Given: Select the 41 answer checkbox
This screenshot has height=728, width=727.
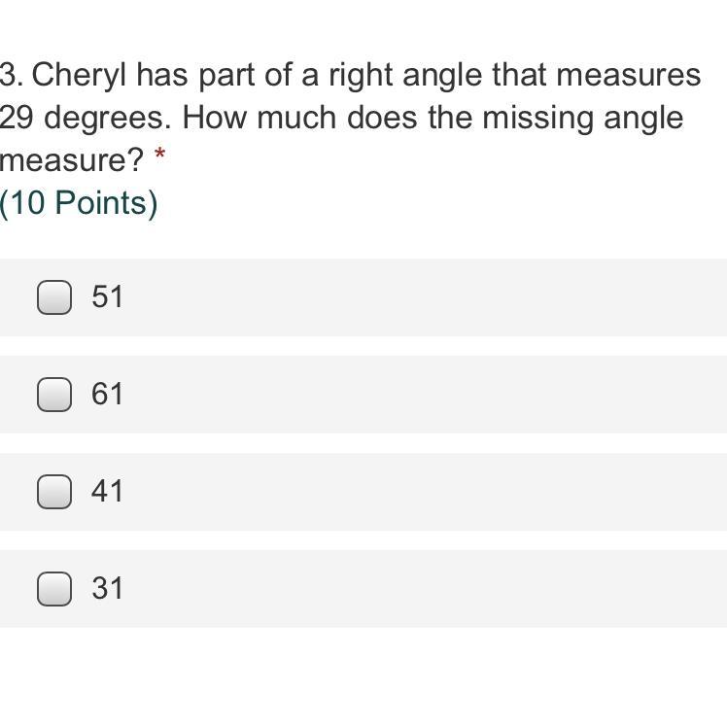Looking at the screenshot, I should point(54,492).
